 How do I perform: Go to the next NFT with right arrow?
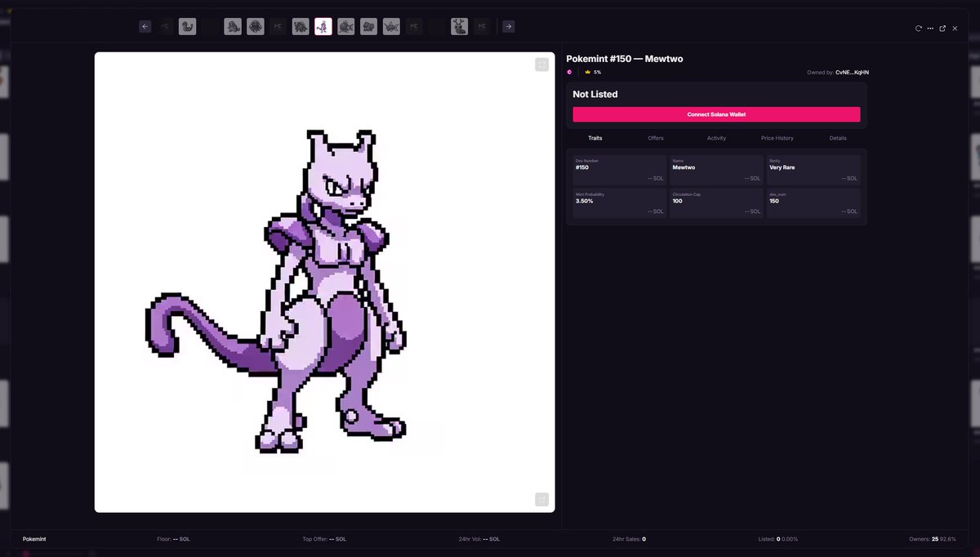click(x=508, y=26)
